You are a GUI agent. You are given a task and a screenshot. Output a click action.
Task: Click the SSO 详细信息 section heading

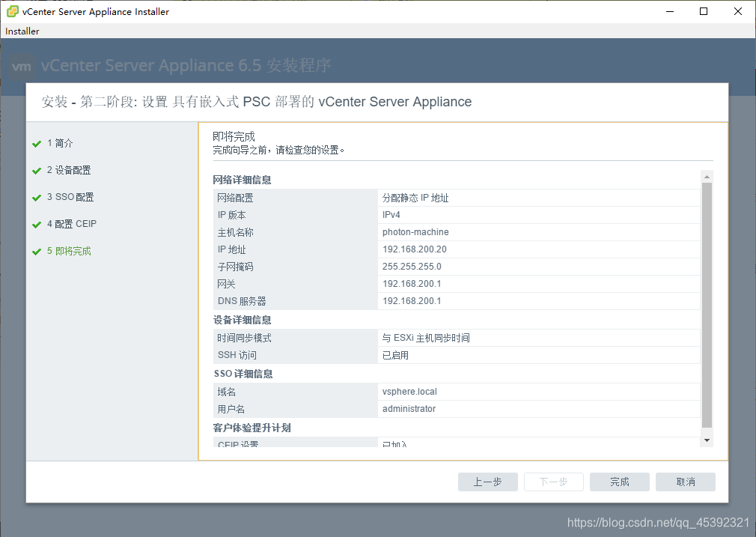click(243, 374)
